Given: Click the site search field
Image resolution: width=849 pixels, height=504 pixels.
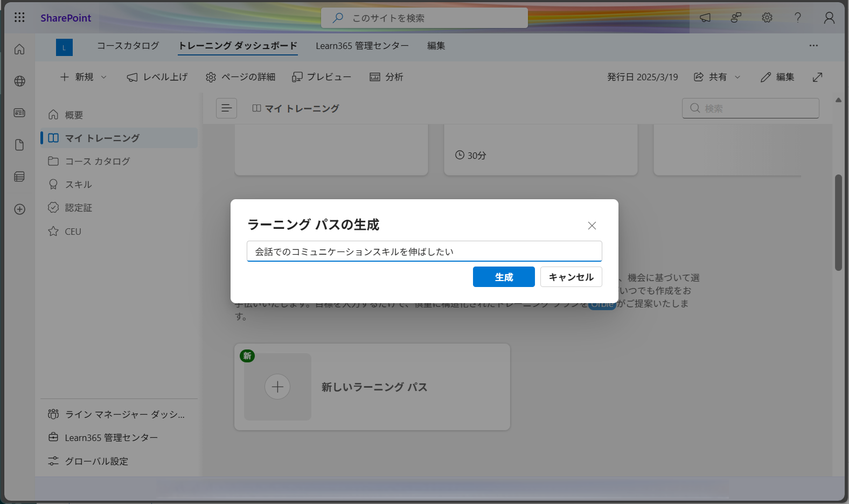Looking at the screenshot, I should tap(424, 18).
